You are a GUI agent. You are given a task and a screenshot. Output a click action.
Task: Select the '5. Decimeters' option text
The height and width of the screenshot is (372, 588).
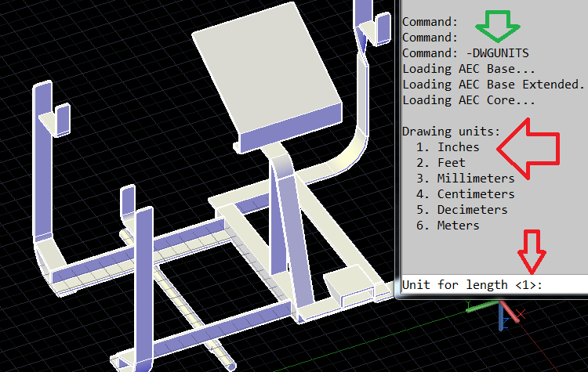[x=462, y=210]
